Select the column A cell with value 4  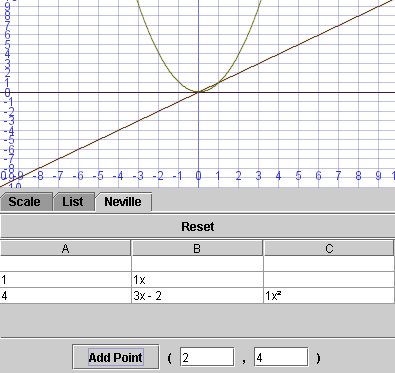pos(65,296)
